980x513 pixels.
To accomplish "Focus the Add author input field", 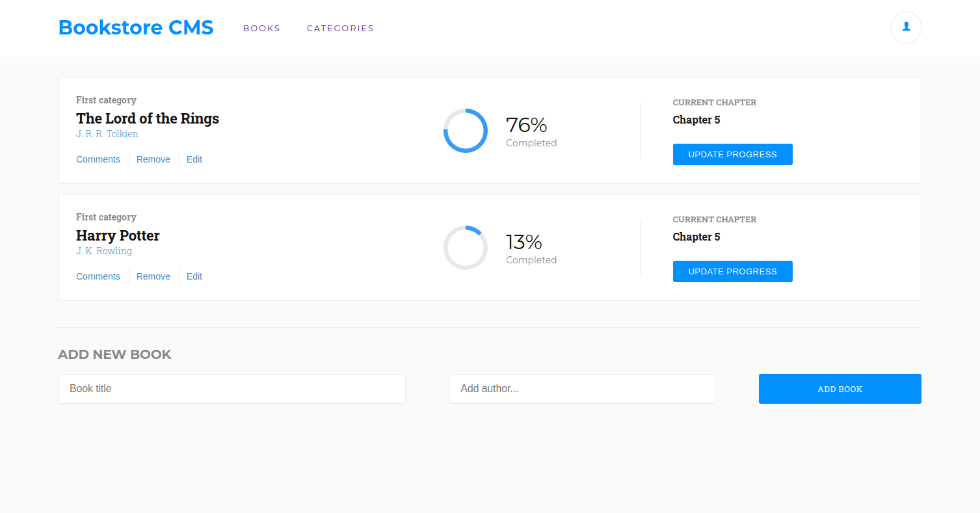I will point(581,388).
